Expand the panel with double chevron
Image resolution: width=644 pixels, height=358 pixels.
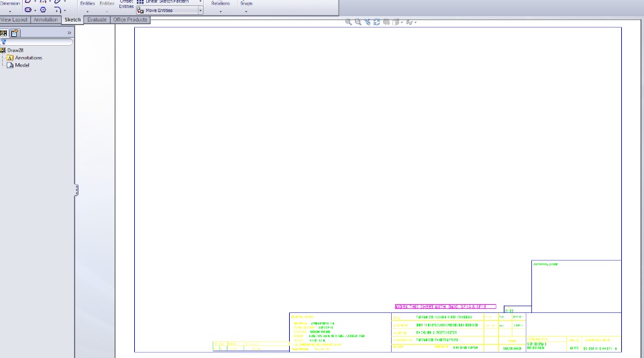pyautogui.click(x=69, y=33)
